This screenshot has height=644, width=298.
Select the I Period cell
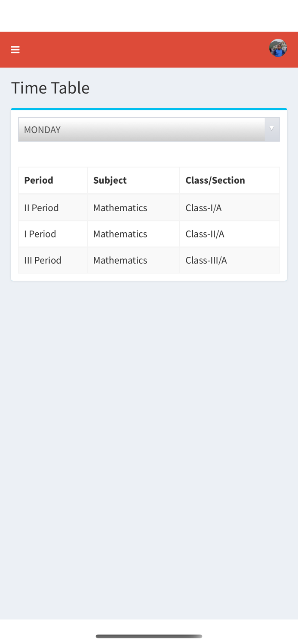pyautogui.click(x=40, y=234)
